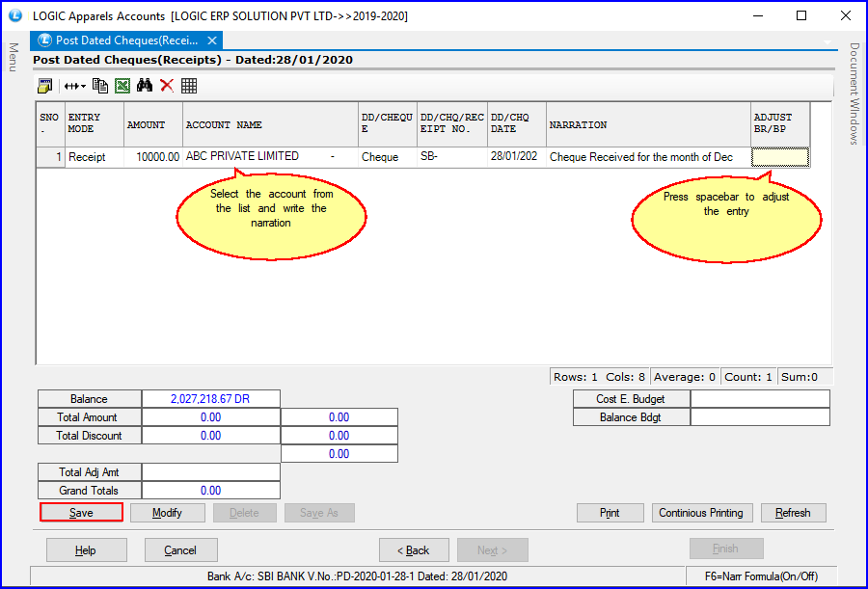The height and width of the screenshot is (589, 868).
Task: Click the Total Adj Amt value field
Action: pos(211,472)
